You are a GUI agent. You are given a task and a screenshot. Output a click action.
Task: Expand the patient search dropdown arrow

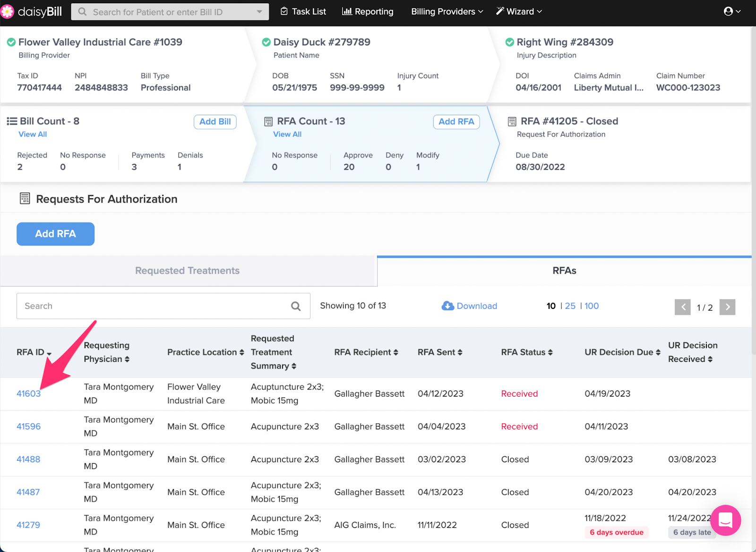tap(259, 12)
